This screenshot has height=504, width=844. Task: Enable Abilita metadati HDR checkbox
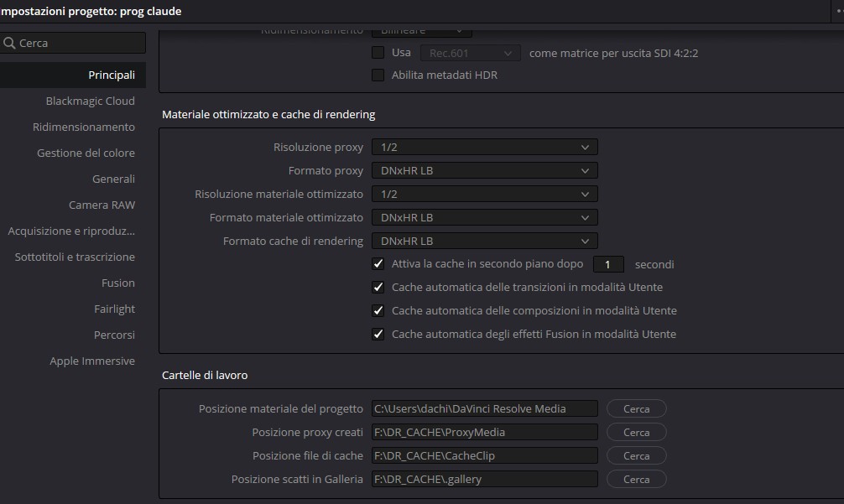point(378,75)
